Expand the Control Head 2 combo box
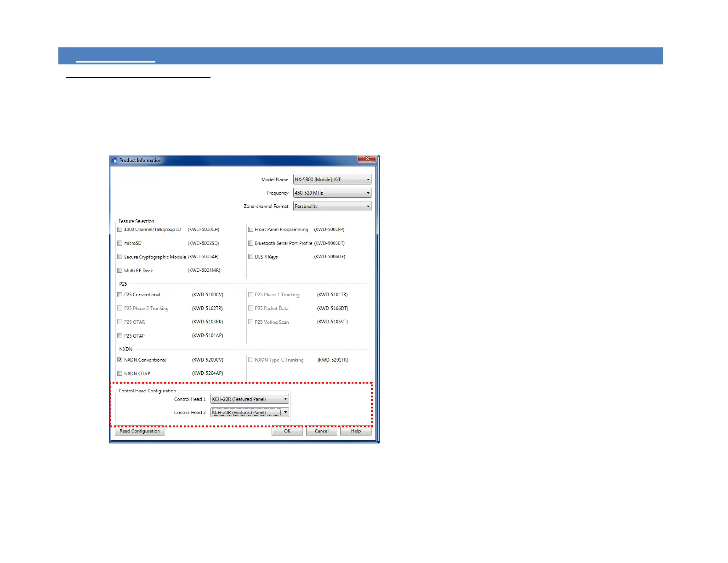 250,412
